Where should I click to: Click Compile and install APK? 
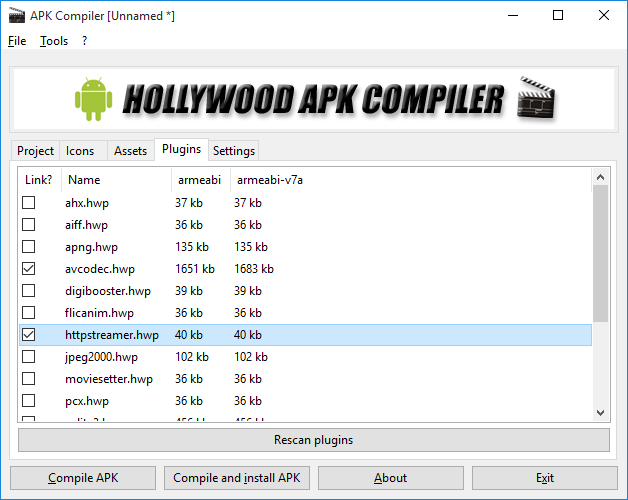tap(237, 478)
